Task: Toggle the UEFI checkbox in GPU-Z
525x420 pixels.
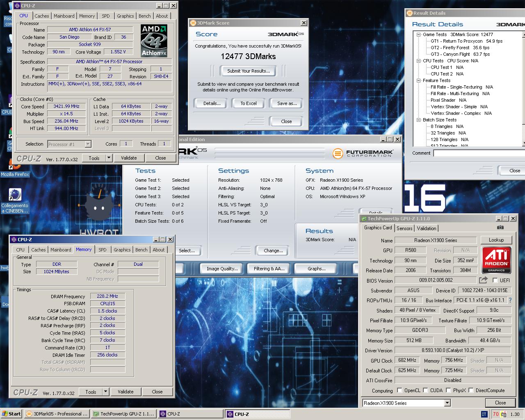Action: click(495, 280)
